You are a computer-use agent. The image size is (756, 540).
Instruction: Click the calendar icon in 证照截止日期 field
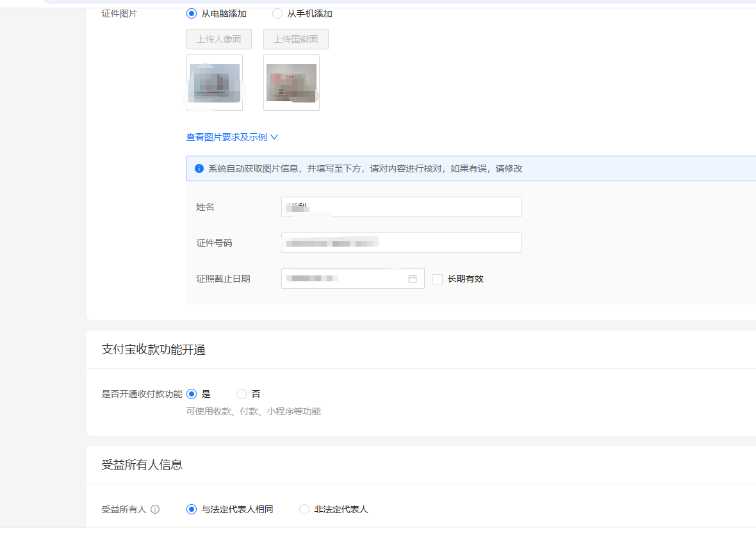coord(413,279)
